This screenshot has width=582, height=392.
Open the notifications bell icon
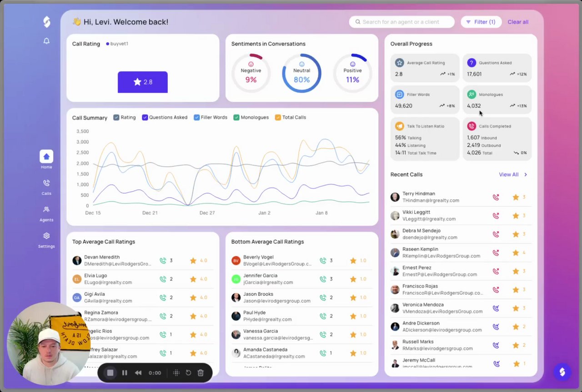(46, 41)
